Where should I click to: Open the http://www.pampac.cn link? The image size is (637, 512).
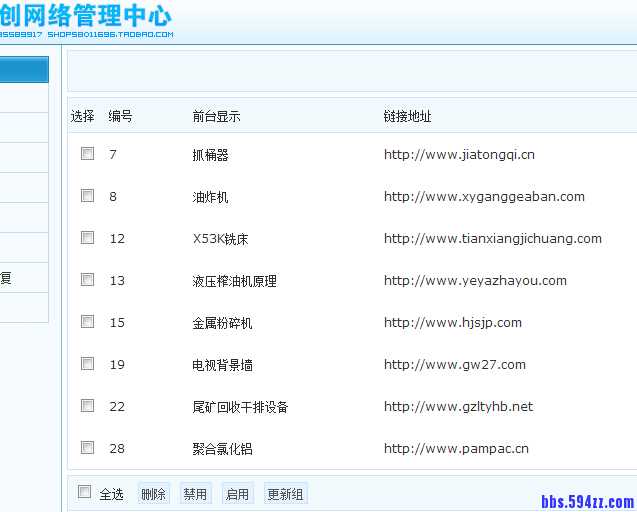click(x=456, y=449)
